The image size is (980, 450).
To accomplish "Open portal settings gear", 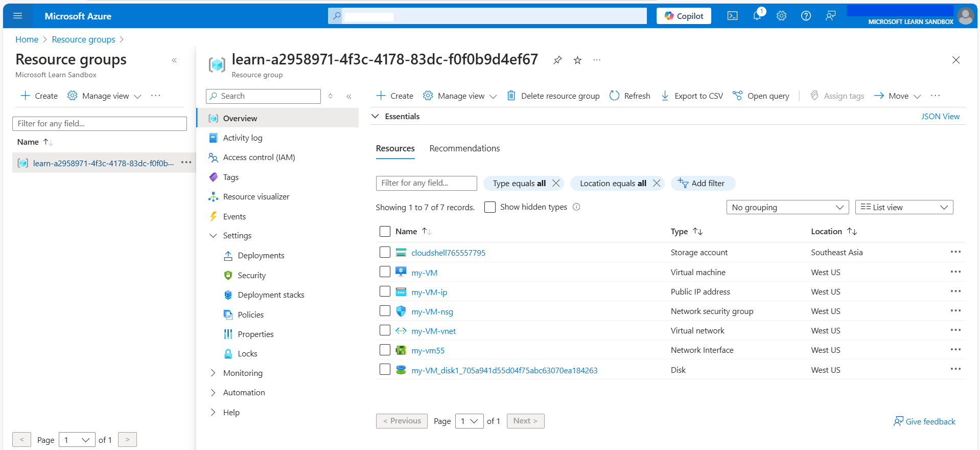I will (x=781, y=16).
